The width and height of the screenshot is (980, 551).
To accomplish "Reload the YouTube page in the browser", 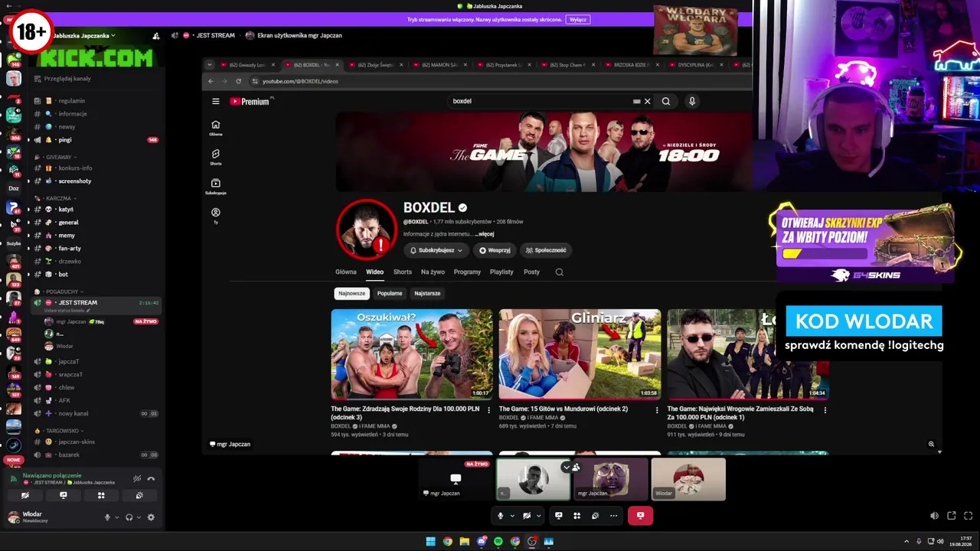I will [239, 81].
